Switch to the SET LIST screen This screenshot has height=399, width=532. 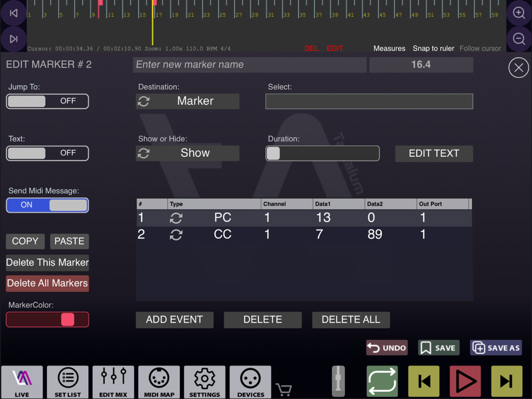[x=68, y=382]
